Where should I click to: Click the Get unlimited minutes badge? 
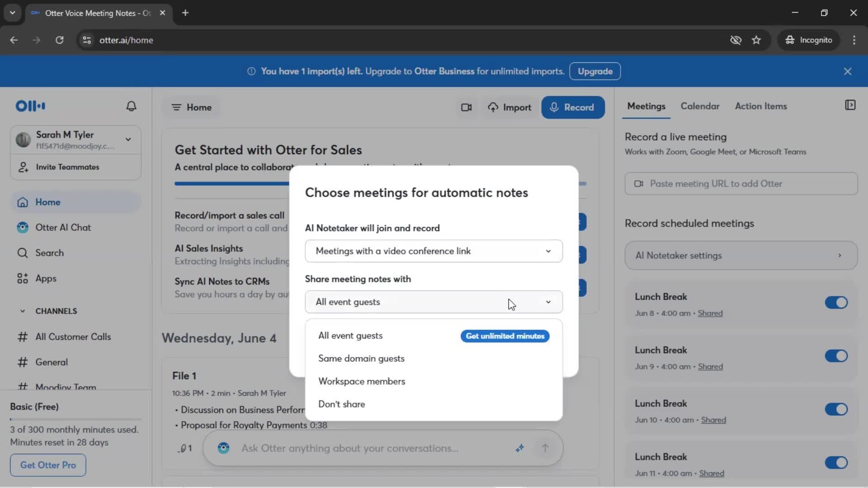(x=505, y=336)
